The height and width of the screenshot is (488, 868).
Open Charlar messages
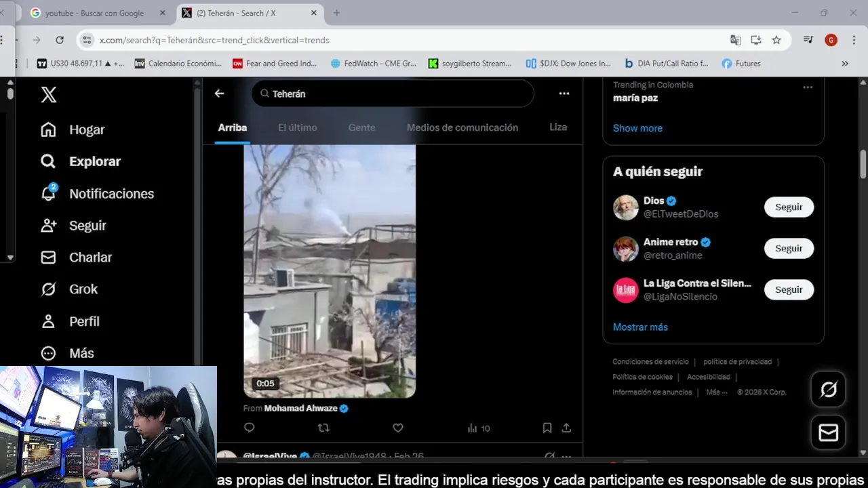[76, 258]
